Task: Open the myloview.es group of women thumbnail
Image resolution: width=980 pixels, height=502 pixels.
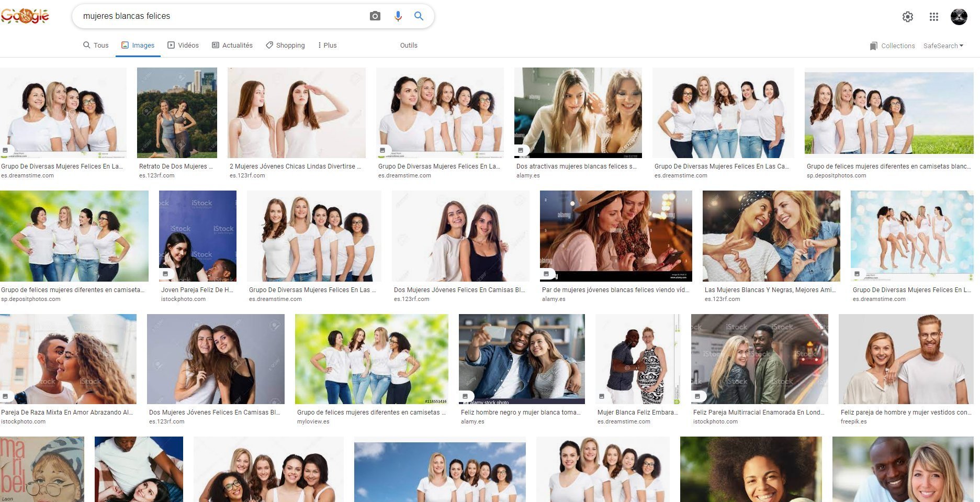Action: coord(371,359)
